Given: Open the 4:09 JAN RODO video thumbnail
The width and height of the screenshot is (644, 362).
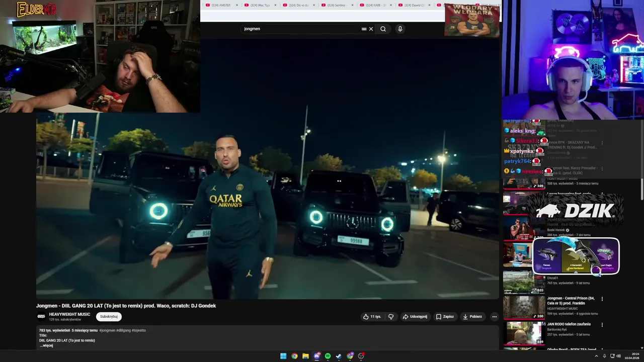Looking at the screenshot, I should tap(524, 333).
